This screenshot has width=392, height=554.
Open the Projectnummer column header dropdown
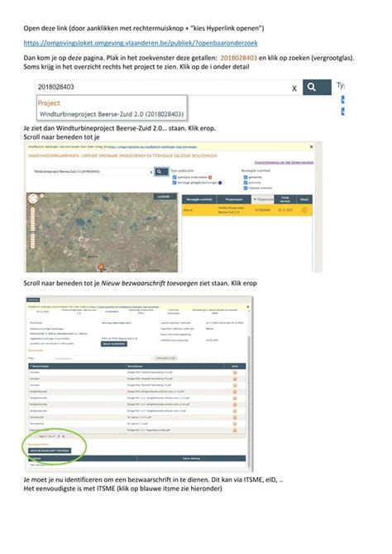point(263,199)
